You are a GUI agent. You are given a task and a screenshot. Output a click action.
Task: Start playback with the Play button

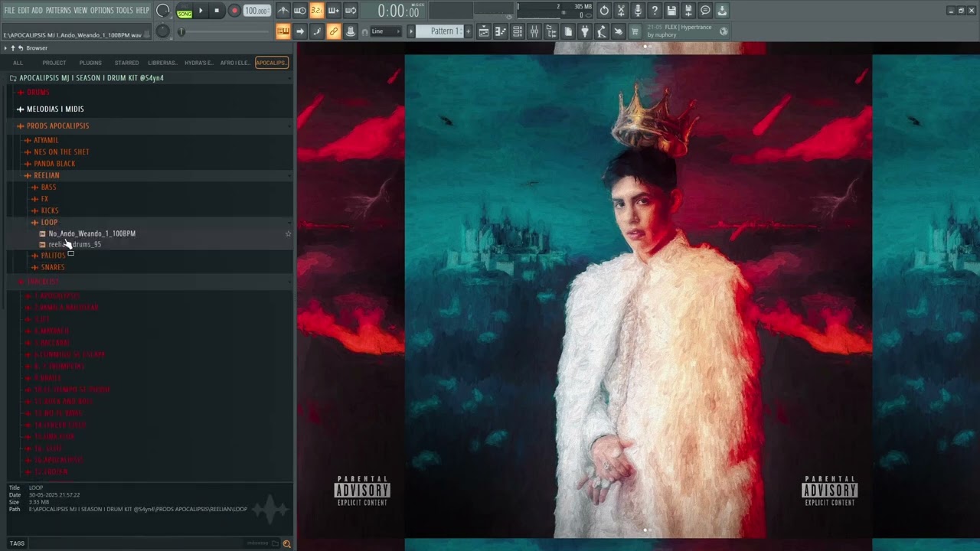point(201,11)
